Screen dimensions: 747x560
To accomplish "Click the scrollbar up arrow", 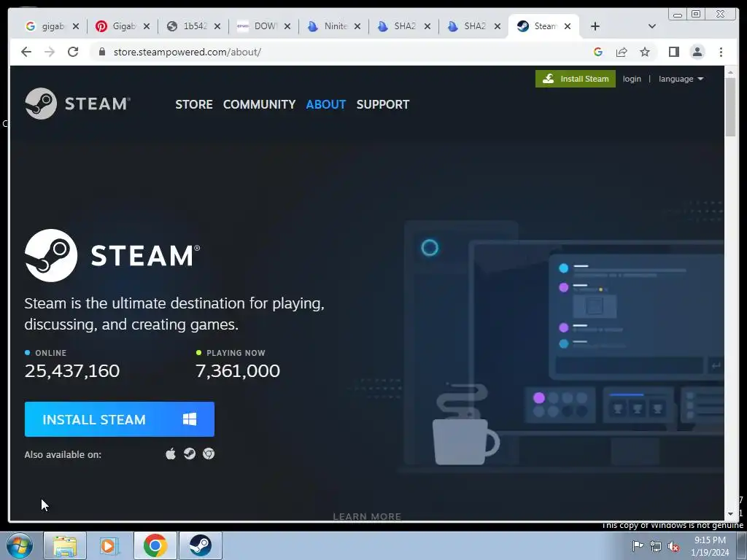I will point(731,72).
